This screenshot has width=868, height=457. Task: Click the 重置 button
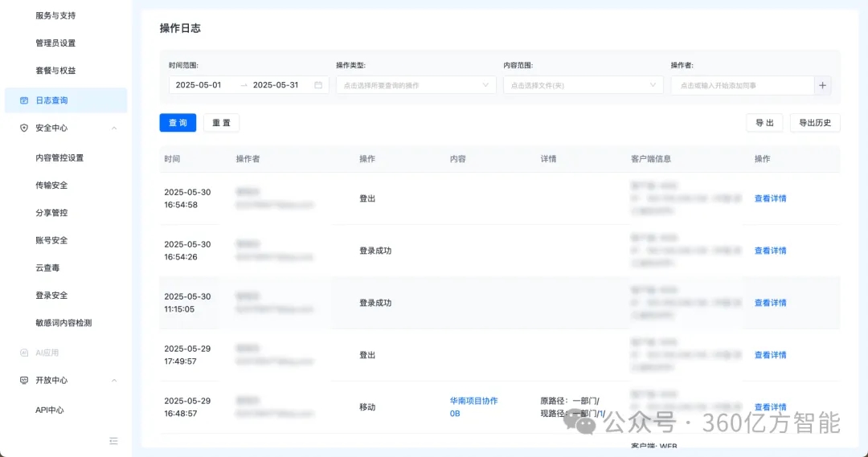click(222, 123)
